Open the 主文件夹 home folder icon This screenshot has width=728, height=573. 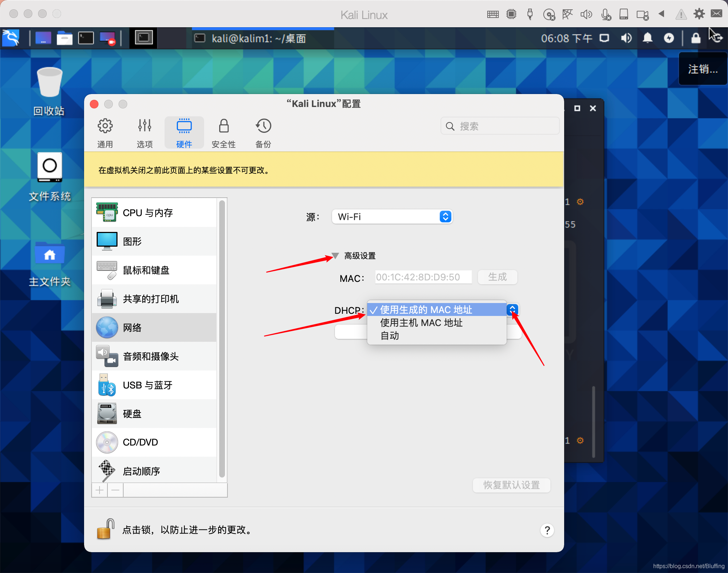point(50,264)
